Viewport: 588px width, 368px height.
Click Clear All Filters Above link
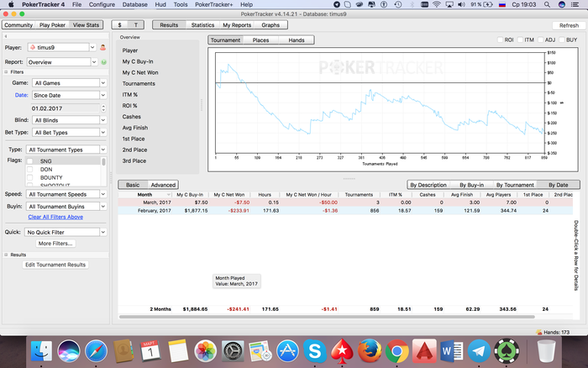click(55, 218)
